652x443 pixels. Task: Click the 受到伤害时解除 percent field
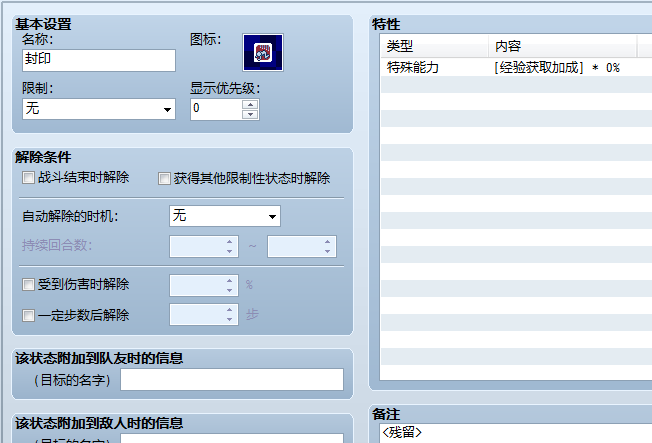tap(204, 285)
